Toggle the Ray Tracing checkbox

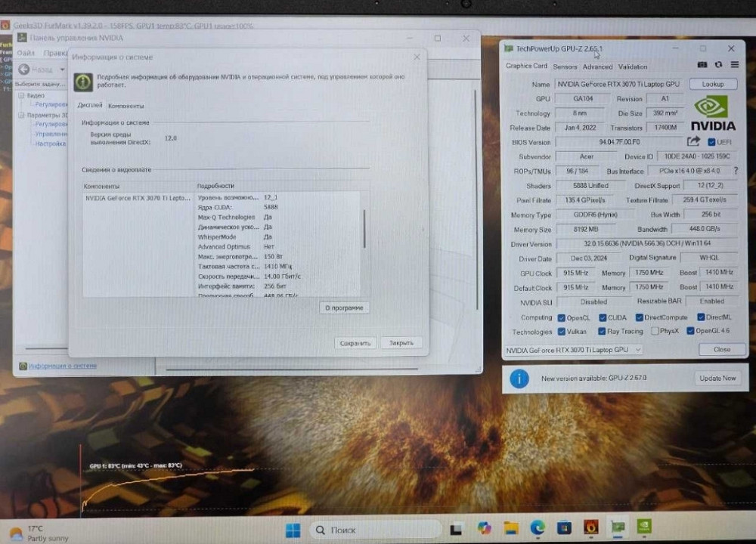point(602,331)
